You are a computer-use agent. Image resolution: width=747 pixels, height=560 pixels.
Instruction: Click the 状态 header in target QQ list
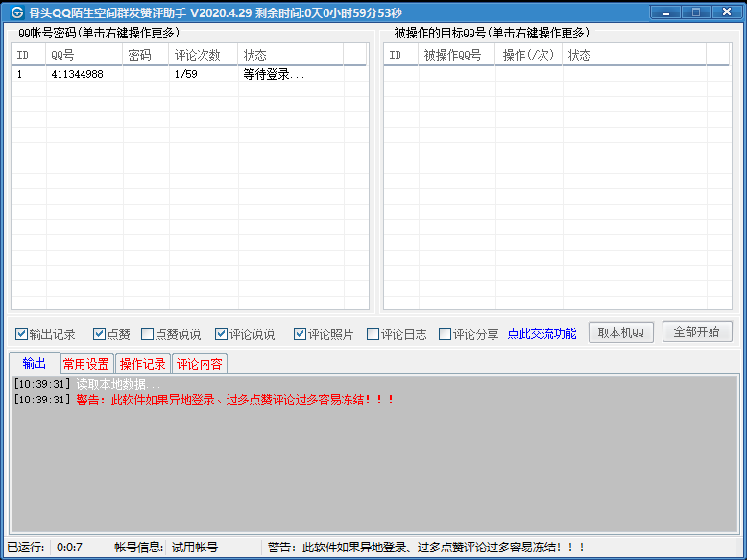[635, 55]
